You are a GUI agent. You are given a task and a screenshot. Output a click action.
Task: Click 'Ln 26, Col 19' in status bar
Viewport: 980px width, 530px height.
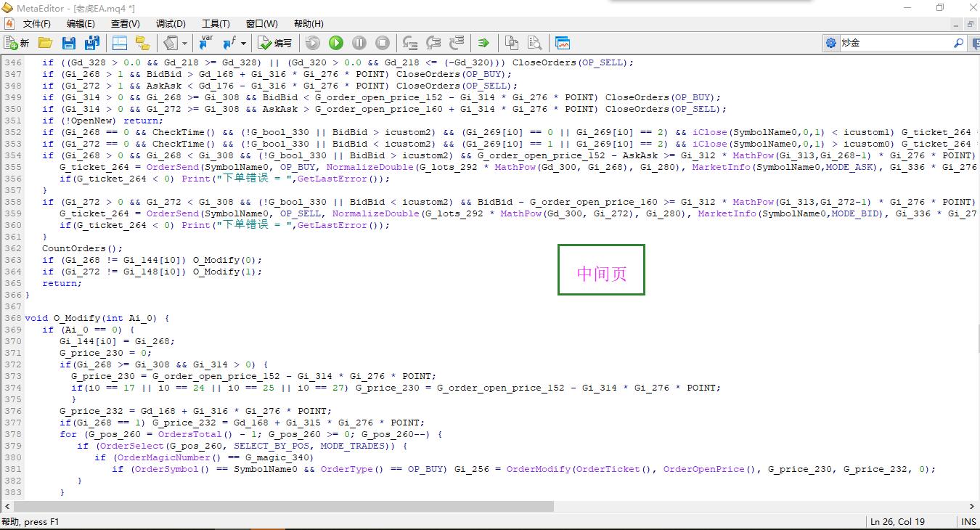[x=897, y=522]
